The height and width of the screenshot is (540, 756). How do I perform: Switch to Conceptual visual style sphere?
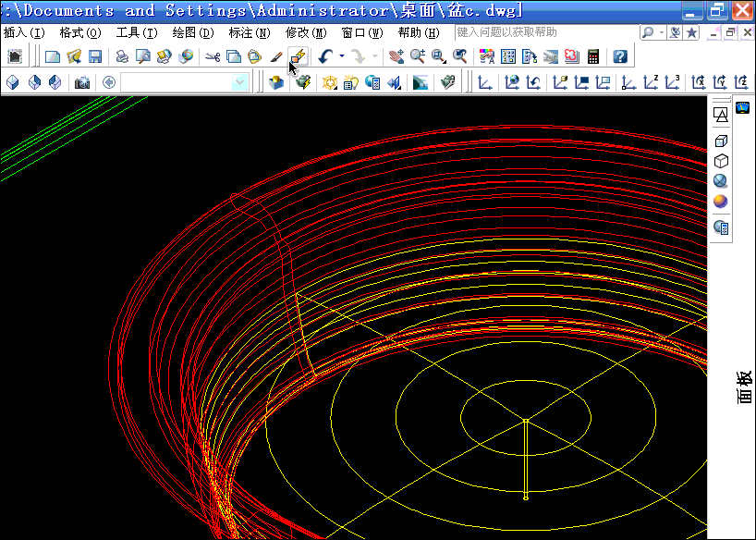pos(721,201)
